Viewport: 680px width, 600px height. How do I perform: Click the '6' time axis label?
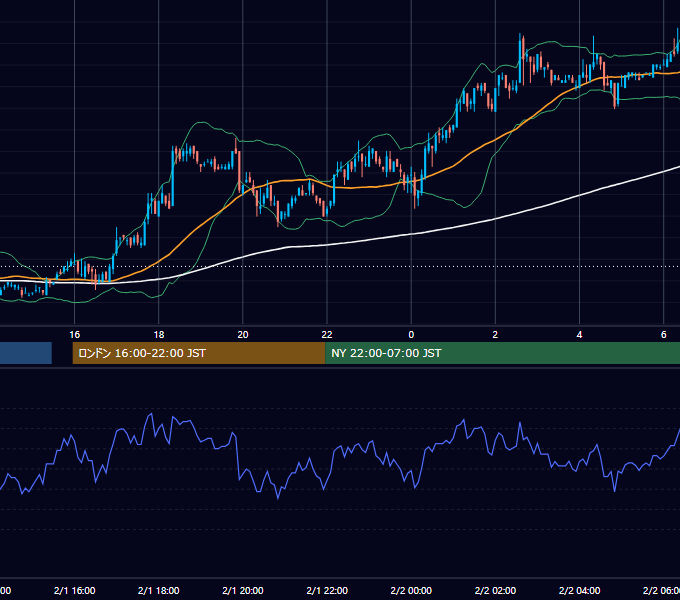[664, 334]
